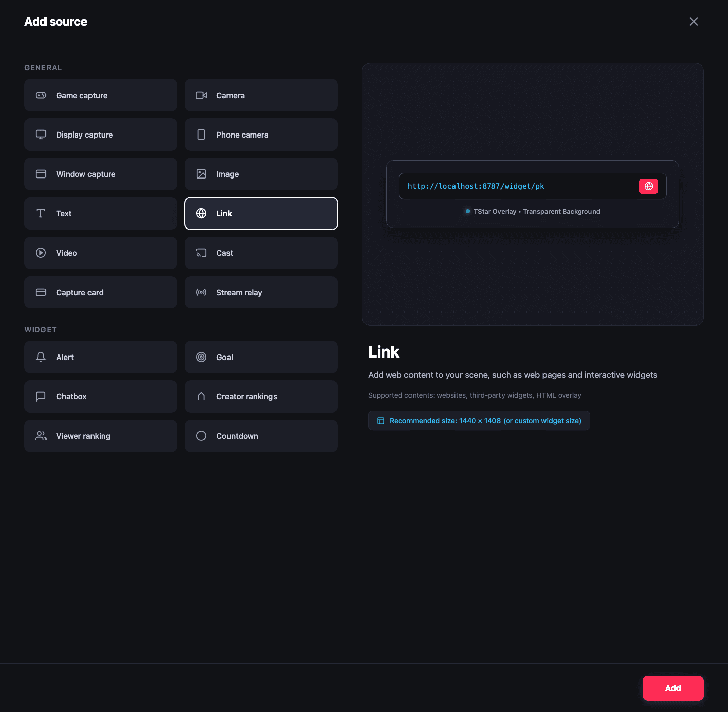The height and width of the screenshot is (712, 728).
Task: Click the Cast screen icon
Action: 201,253
